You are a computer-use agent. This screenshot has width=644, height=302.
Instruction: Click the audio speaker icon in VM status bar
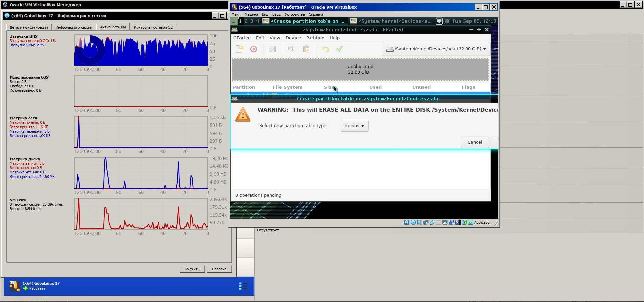point(419,222)
